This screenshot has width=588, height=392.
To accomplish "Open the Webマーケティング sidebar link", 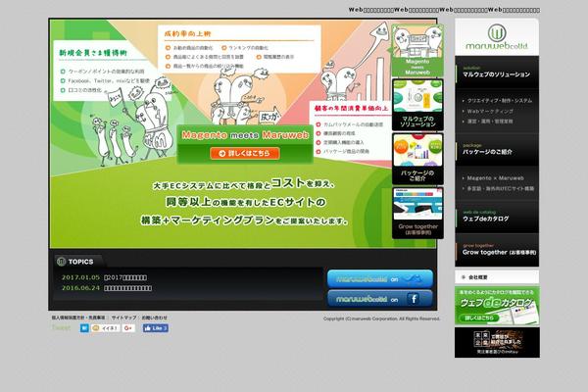I will (x=490, y=111).
